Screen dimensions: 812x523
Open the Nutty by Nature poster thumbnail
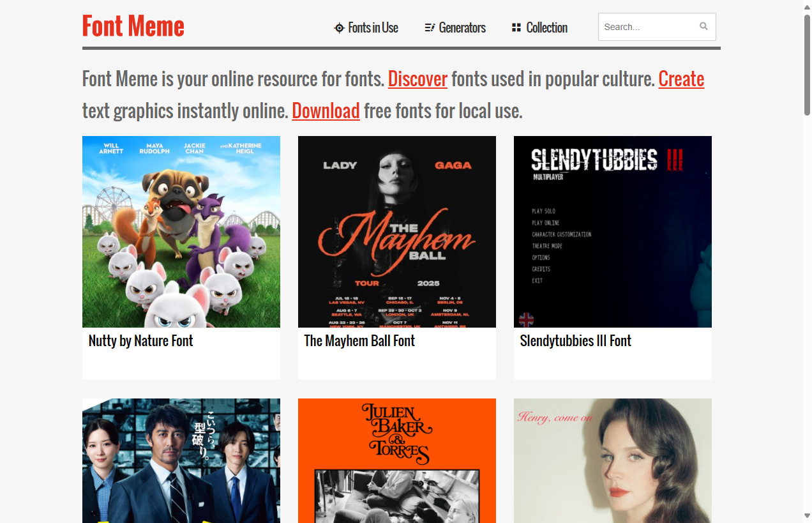point(181,231)
